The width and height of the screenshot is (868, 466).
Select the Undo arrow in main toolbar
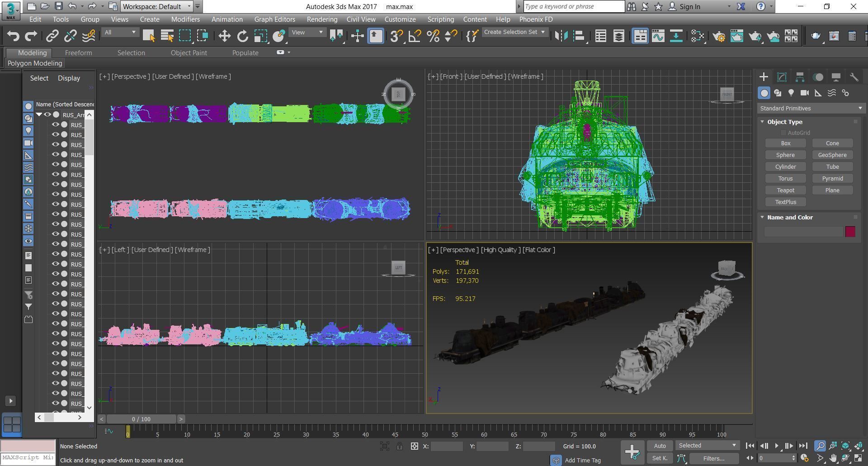coord(13,36)
